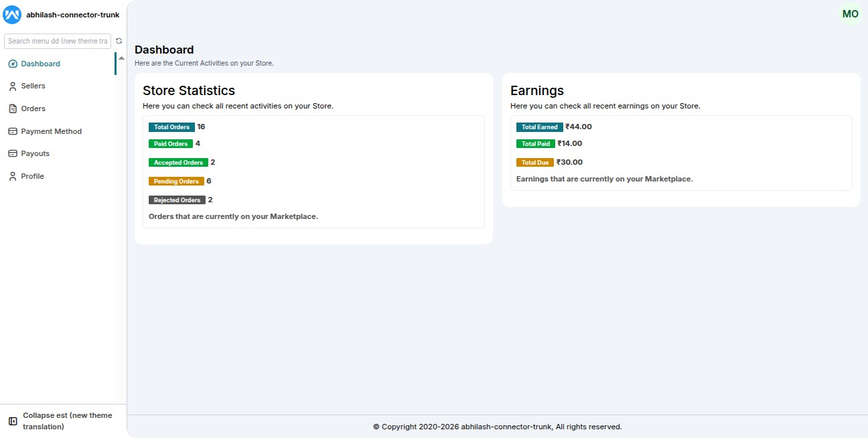Click the Total Earned badge
Image resolution: width=868 pixels, height=438 pixels.
[540, 127]
